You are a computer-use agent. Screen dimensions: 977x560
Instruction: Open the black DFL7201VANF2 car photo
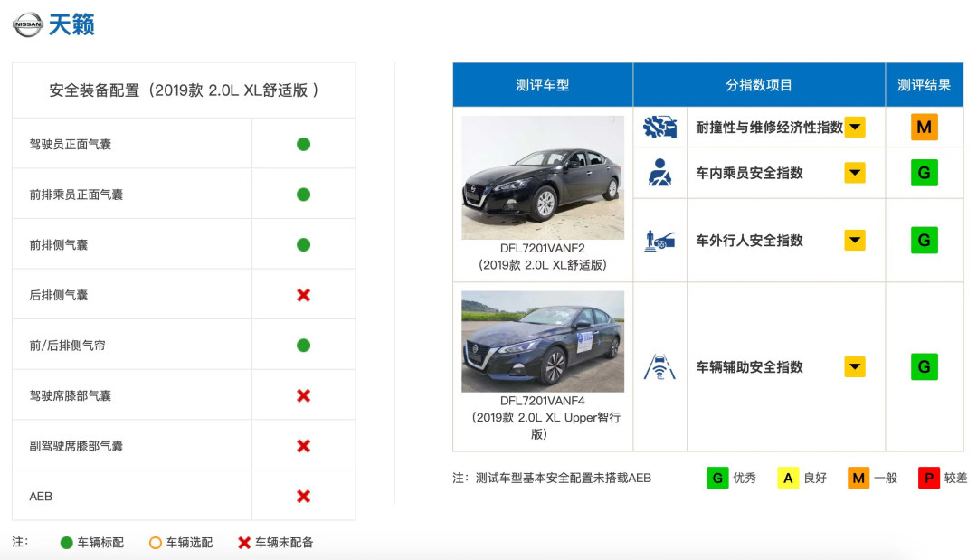click(542, 177)
